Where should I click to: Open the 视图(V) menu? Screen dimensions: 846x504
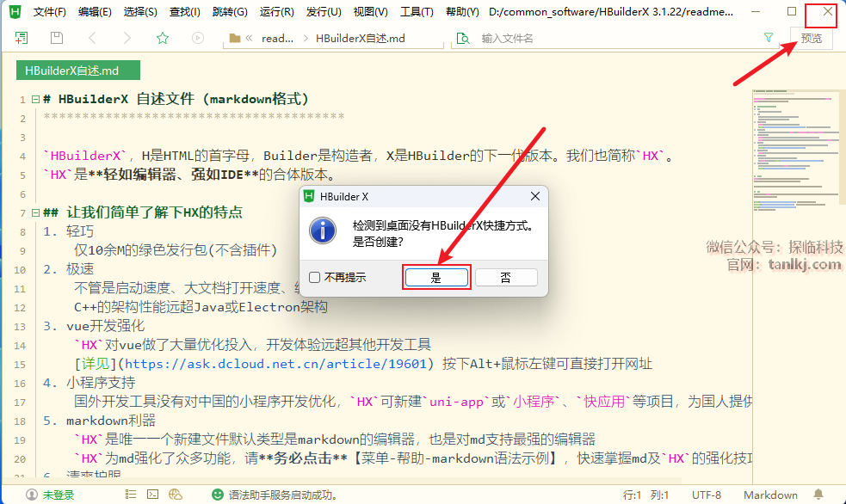tap(371, 12)
